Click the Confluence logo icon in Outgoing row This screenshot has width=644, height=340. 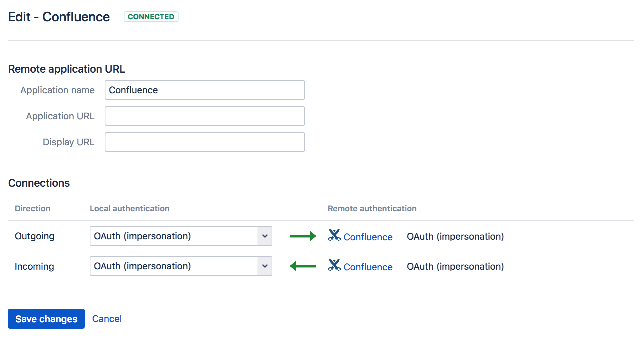click(334, 235)
